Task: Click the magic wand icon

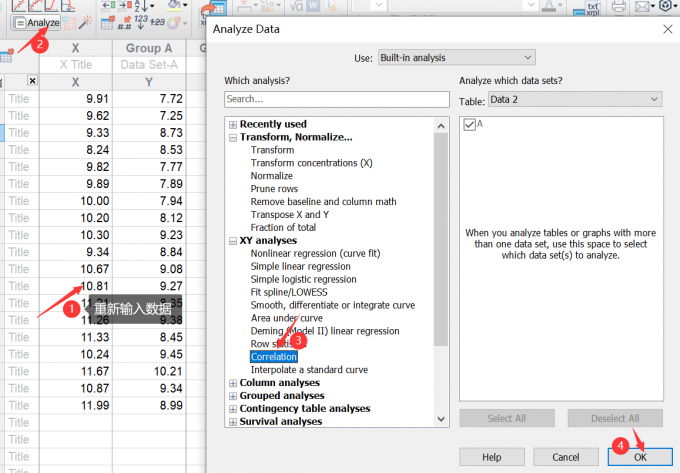Action: tap(85, 22)
